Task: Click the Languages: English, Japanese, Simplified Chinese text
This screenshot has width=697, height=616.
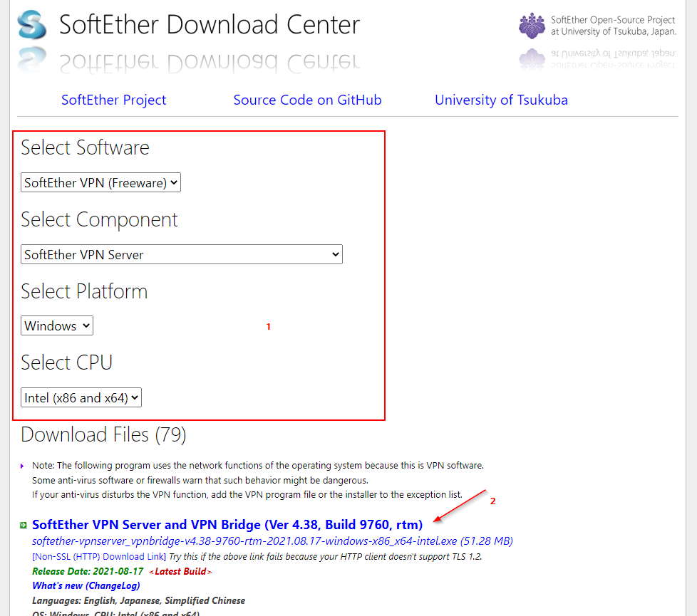Action: tap(138, 600)
